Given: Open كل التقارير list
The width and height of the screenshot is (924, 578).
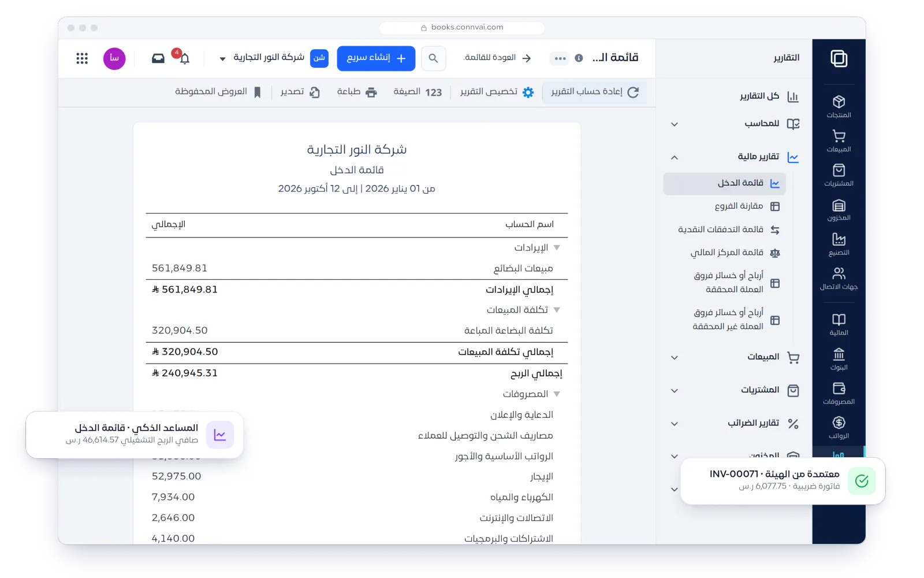Looking at the screenshot, I should pos(769,96).
